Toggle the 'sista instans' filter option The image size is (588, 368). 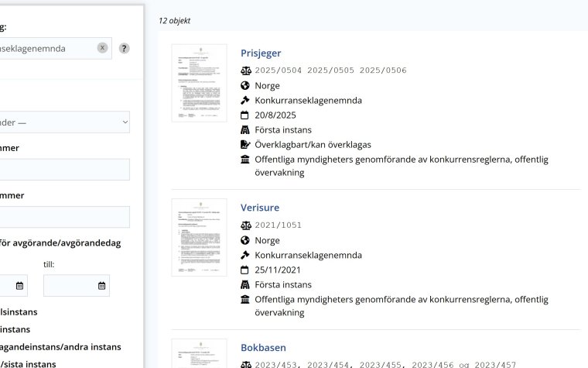click(28, 363)
